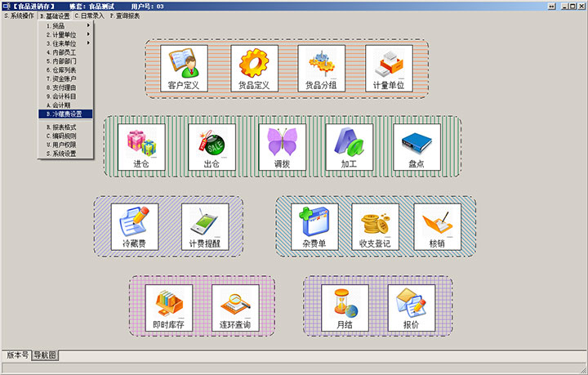This screenshot has height=375, width=588.
Task: Expand the 往来单位 submenu entry
Action: [65, 43]
